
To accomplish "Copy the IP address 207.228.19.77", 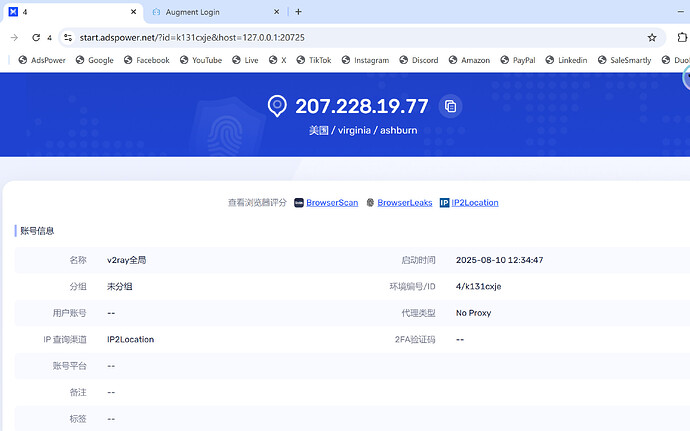I will point(450,107).
